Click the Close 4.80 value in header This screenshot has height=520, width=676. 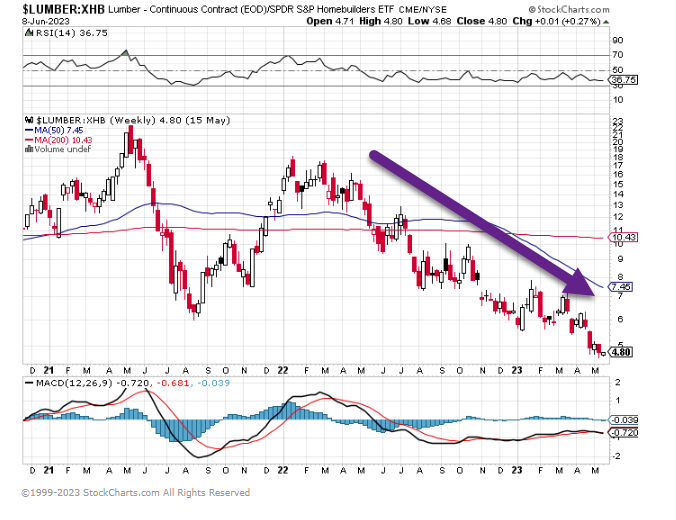[482, 21]
